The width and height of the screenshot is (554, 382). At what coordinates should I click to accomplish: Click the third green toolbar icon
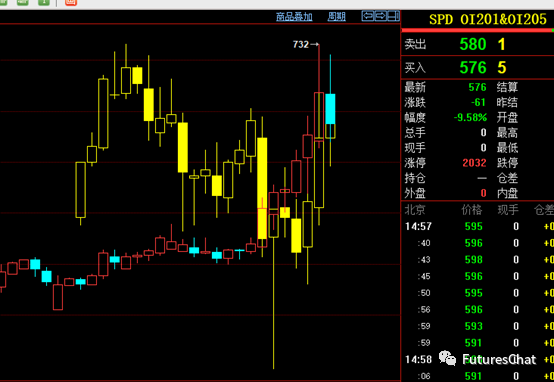(44, 2)
